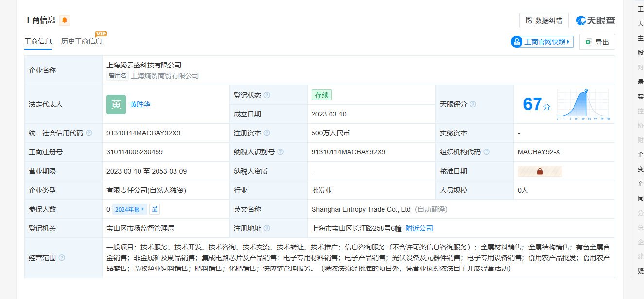Click registration number 310114005230459
Viewport: 644px width, 299px height.
(135, 152)
